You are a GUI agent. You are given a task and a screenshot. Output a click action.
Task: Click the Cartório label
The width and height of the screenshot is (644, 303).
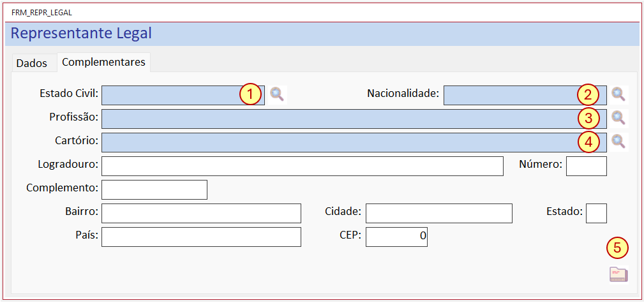click(x=77, y=141)
